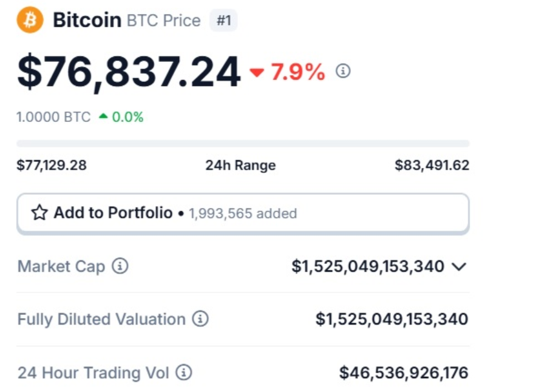536x392 pixels.
Task: Click the $76,837.24 price value
Action: coord(129,72)
